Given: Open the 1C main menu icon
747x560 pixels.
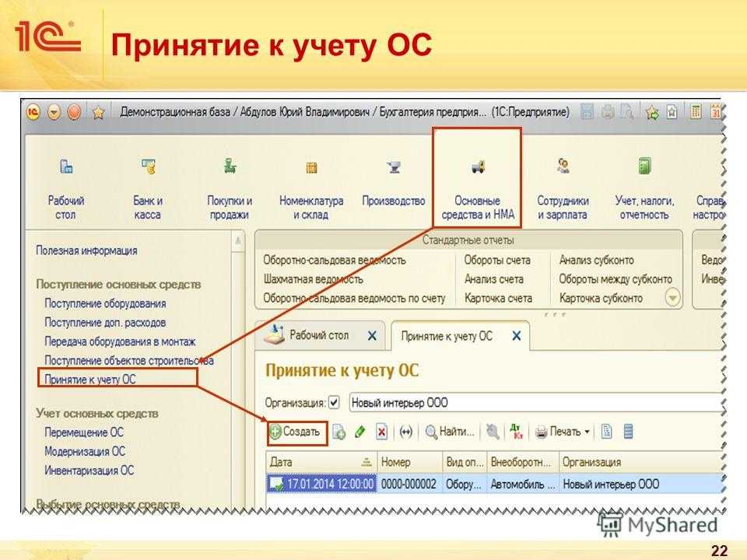Looking at the screenshot, I should click(x=33, y=112).
